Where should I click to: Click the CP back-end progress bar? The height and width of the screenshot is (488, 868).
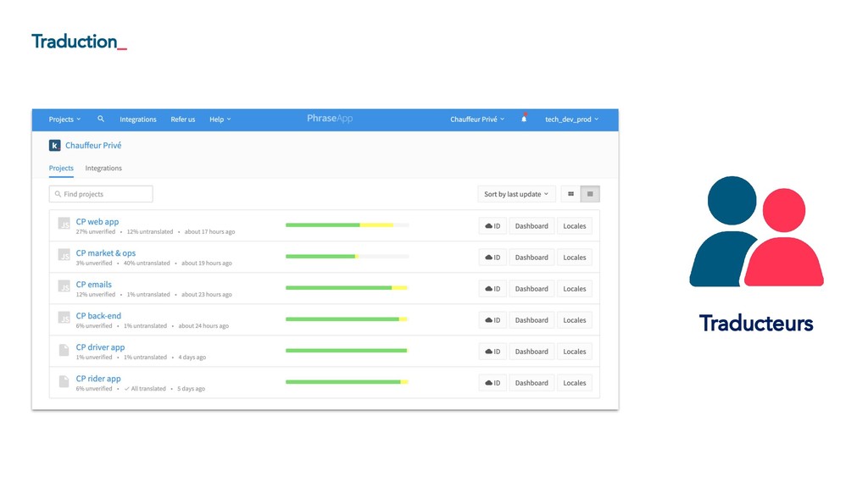(347, 319)
